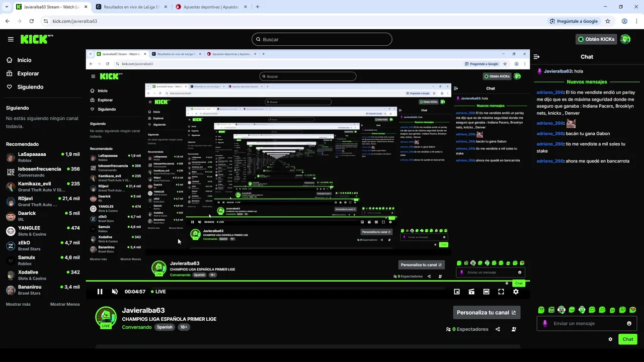Click Obtén KICKs button
This screenshot has width=644, height=362.
596,39
